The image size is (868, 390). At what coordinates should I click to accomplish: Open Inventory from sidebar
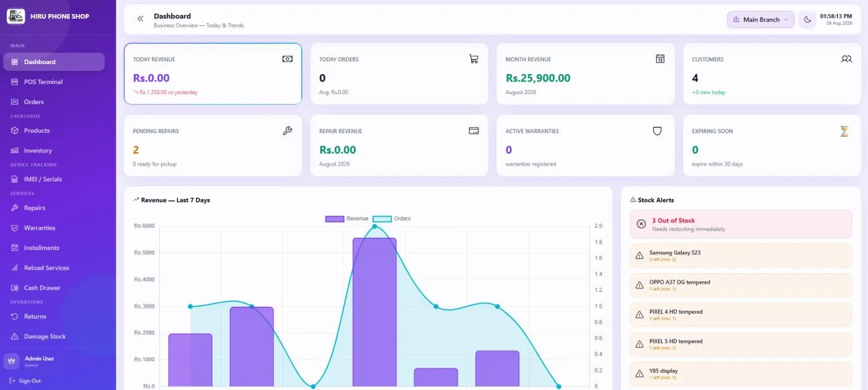[x=54, y=150]
